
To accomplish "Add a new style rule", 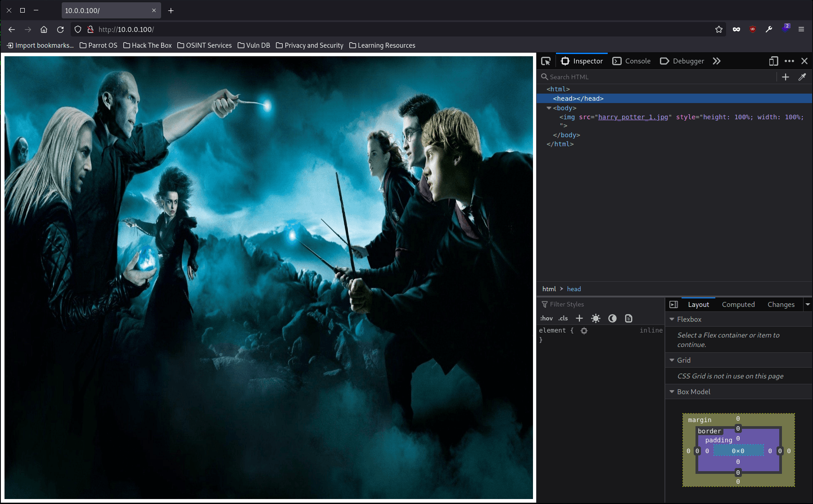I will pyautogui.click(x=579, y=318).
